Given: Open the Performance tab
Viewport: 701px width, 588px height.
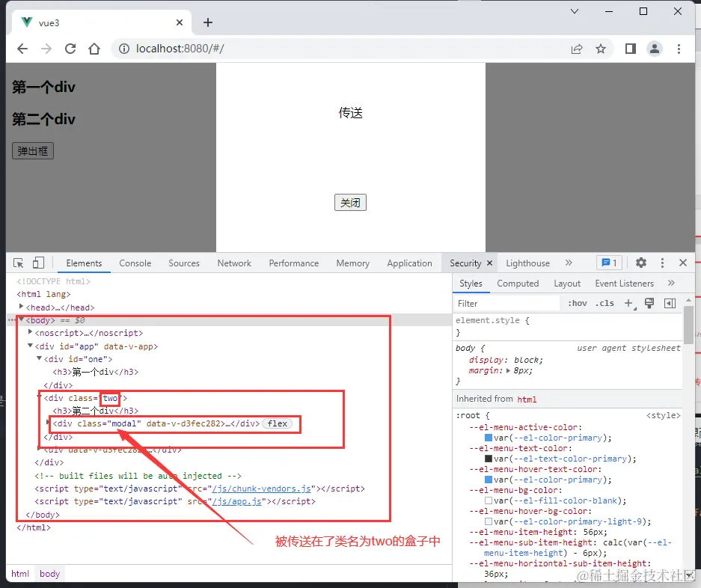Looking at the screenshot, I should (x=294, y=263).
